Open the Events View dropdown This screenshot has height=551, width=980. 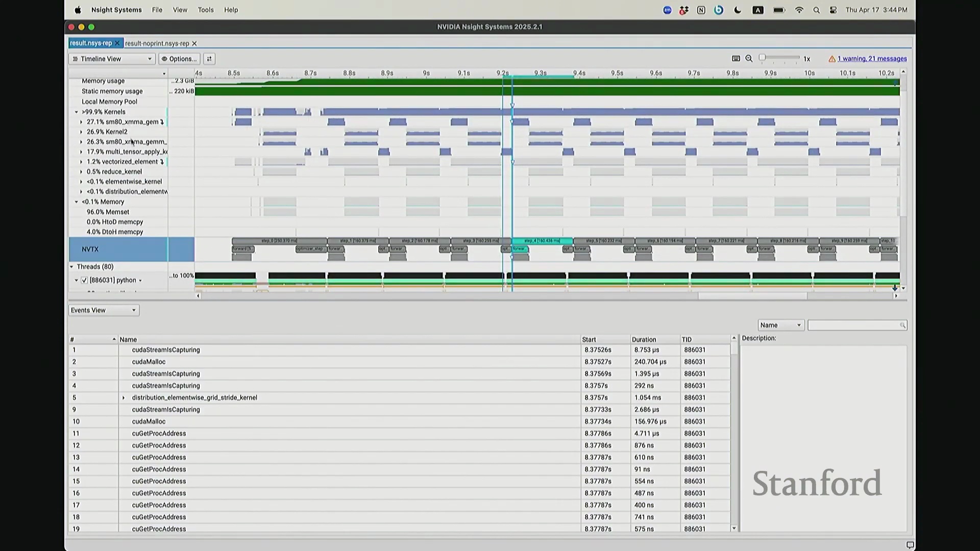click(x=104, y=310)
